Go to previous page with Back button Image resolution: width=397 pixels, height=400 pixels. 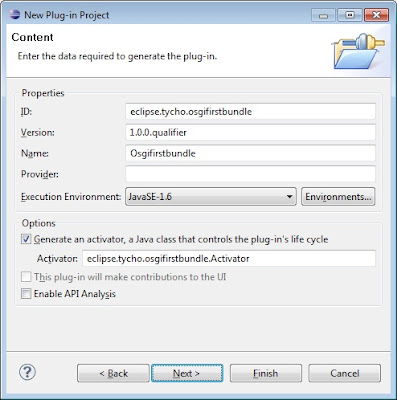113,373
